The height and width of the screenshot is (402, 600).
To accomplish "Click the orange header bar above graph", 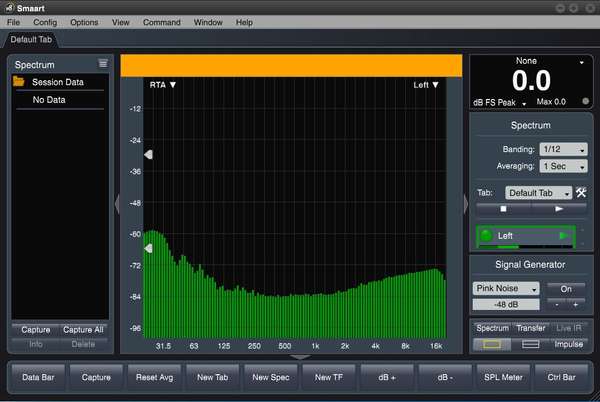I will click(x=291, y=65).
